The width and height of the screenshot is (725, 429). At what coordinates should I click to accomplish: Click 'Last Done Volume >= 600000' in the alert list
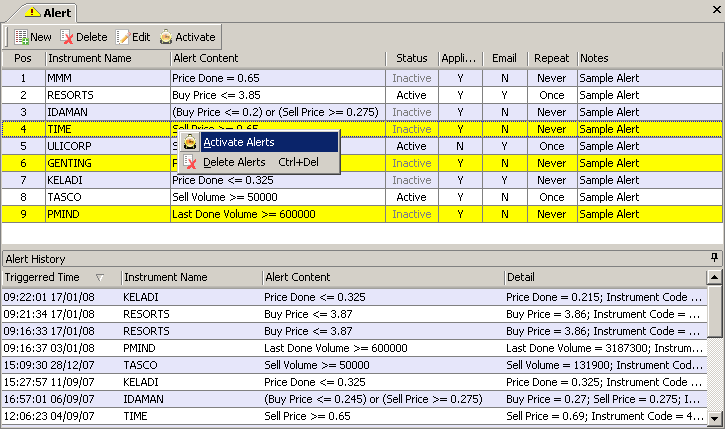(244, 214)
